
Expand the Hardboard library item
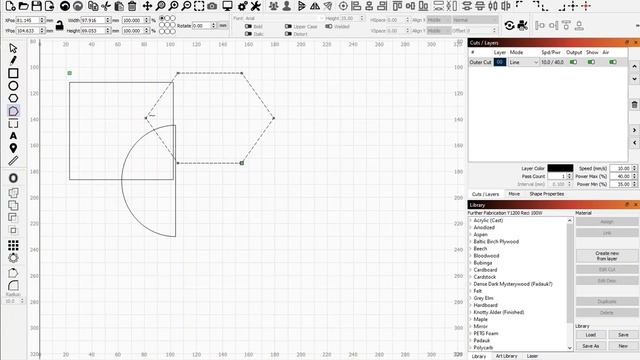[x=470, y=305]
